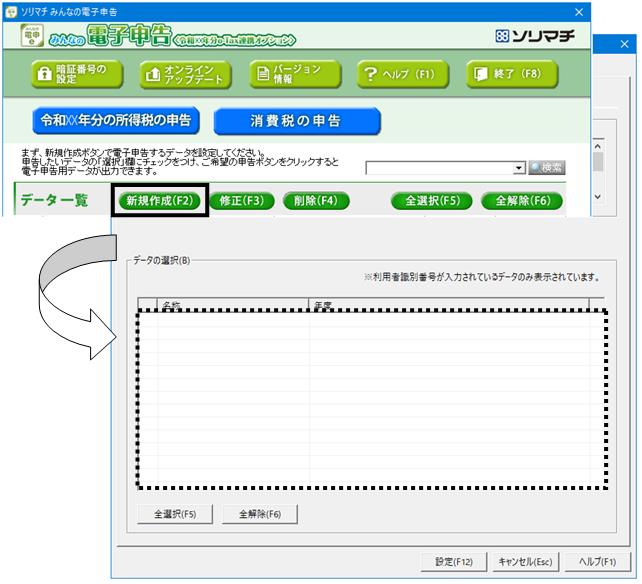Click green 全選択(F5) in データ一覧
This screenshot has height=584, width=642.
[x=432, y=201]
